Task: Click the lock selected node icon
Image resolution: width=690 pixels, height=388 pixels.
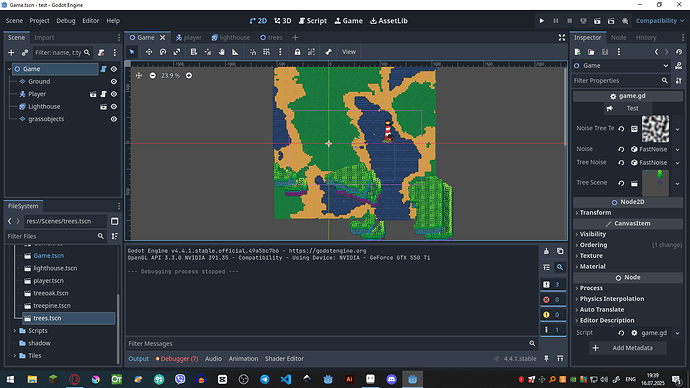Action: tap(297, 52)
